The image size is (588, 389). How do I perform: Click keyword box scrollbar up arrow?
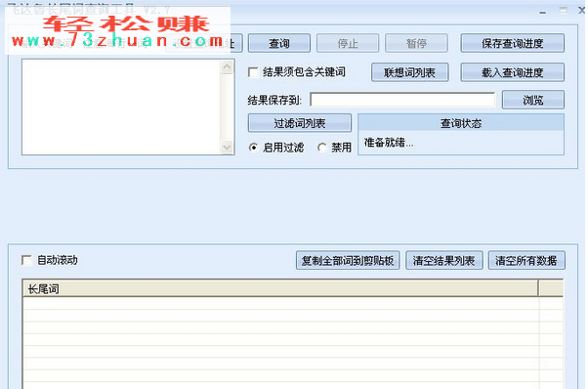pyautogui.click(x=227, y=67)
